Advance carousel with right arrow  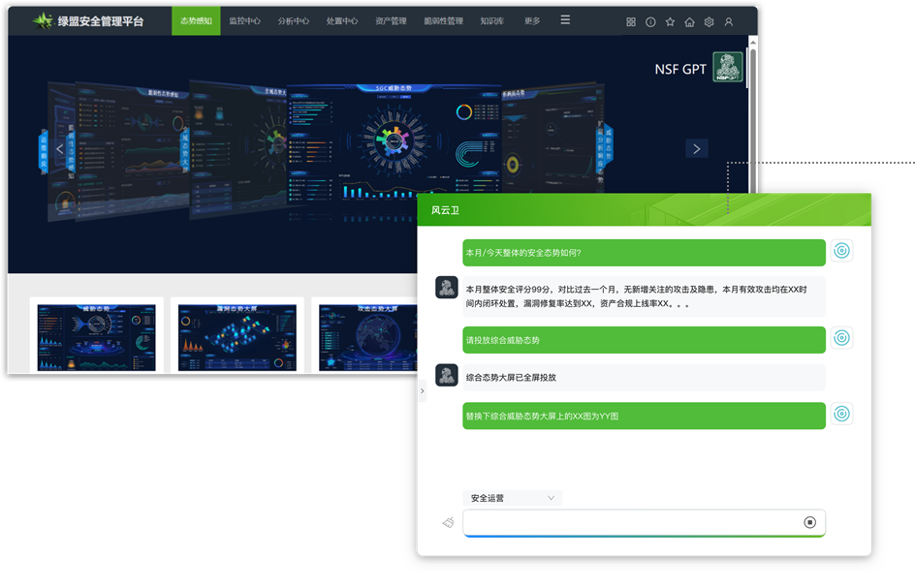pos(697,149)
